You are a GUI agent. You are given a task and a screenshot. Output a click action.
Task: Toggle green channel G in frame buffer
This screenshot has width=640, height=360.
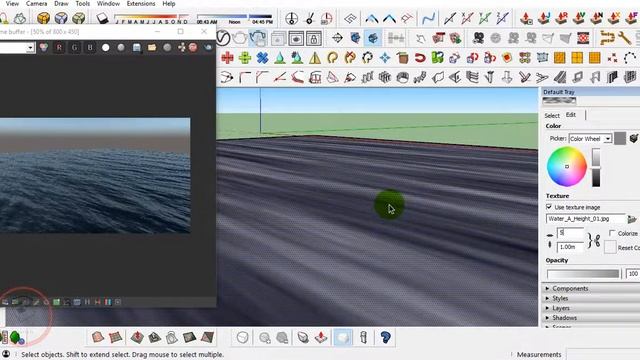click(74, 48)
